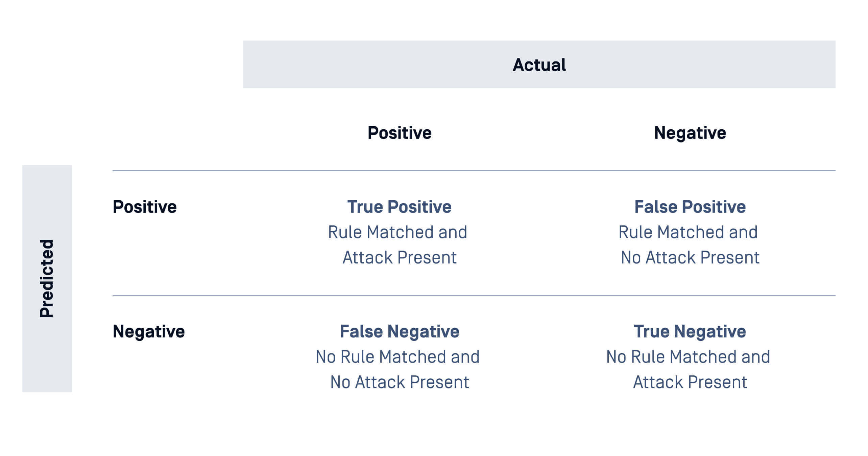This screenshot has height=456, width=868.
Task: Click "No Rule Matched and" under True Negative
Action: tap(688, 357)
